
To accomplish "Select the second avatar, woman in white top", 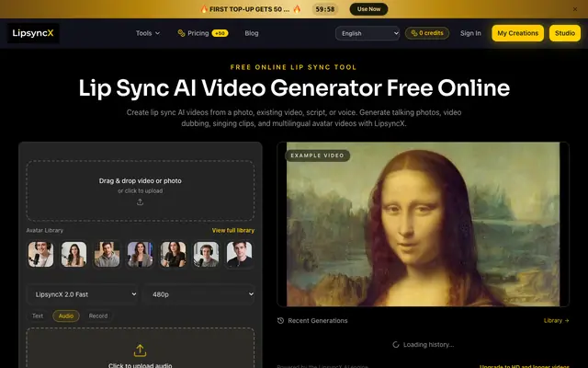I will (73, 254).
